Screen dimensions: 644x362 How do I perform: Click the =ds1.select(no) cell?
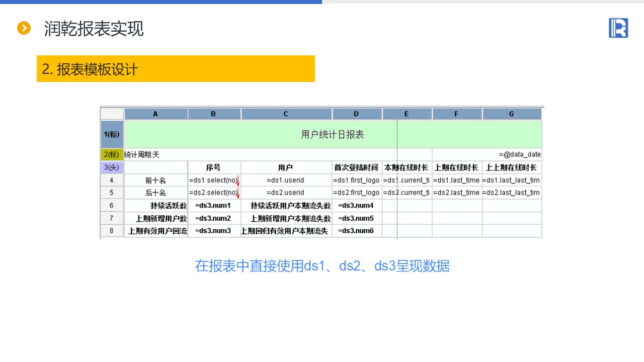tap(214, 180)
